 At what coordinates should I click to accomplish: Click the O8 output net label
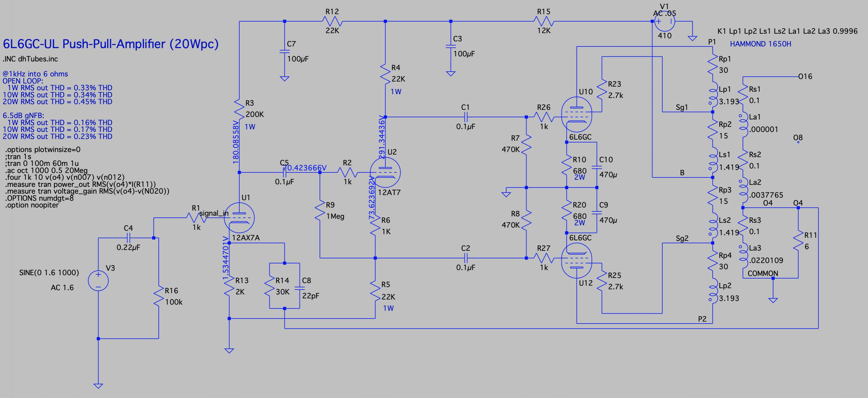point(798,138)
